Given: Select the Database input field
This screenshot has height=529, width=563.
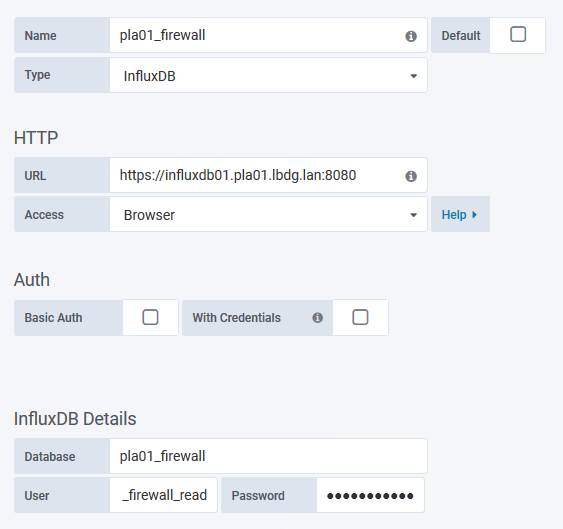Looking at the screenshot, I should click(268, 456).
